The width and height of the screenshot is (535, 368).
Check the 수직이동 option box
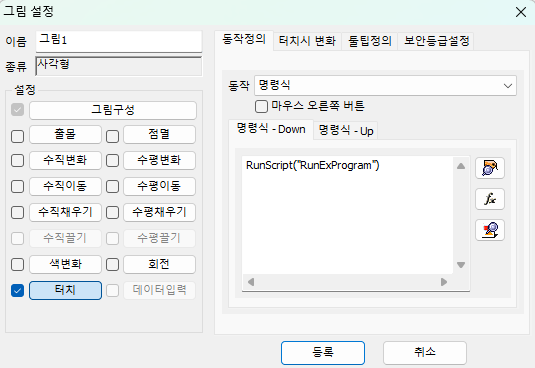click(17, 187)
